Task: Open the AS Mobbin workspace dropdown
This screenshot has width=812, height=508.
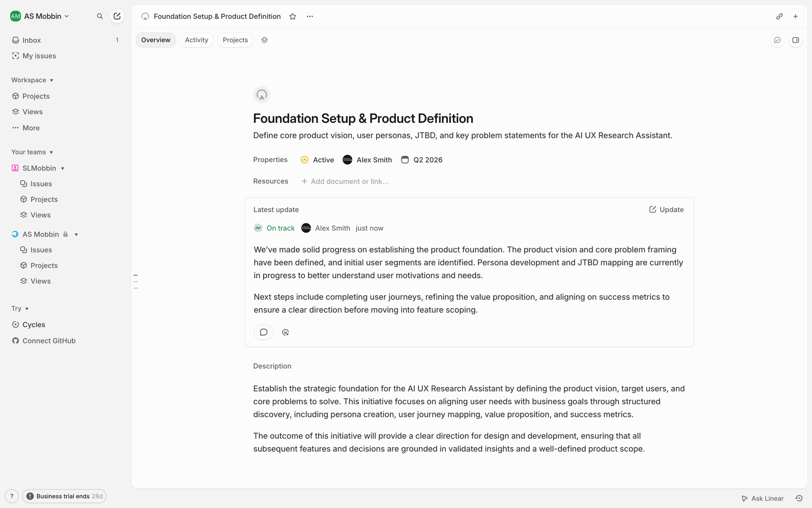Action: 40,16
